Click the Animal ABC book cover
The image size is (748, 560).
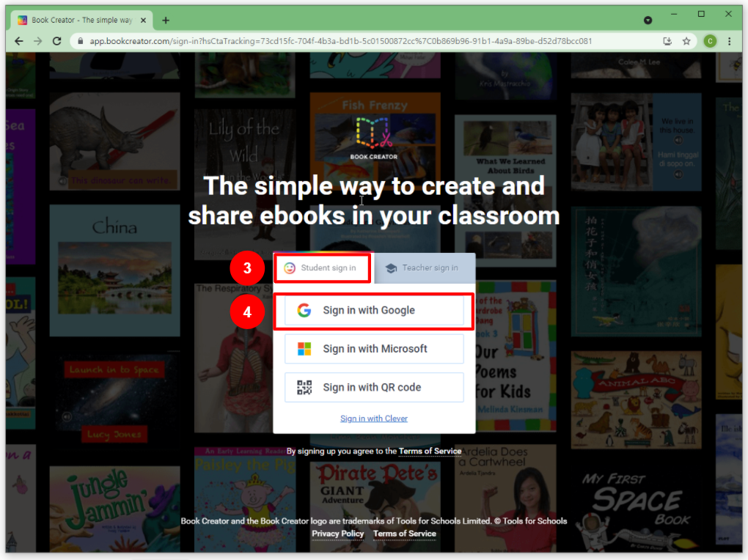[636, 399]
